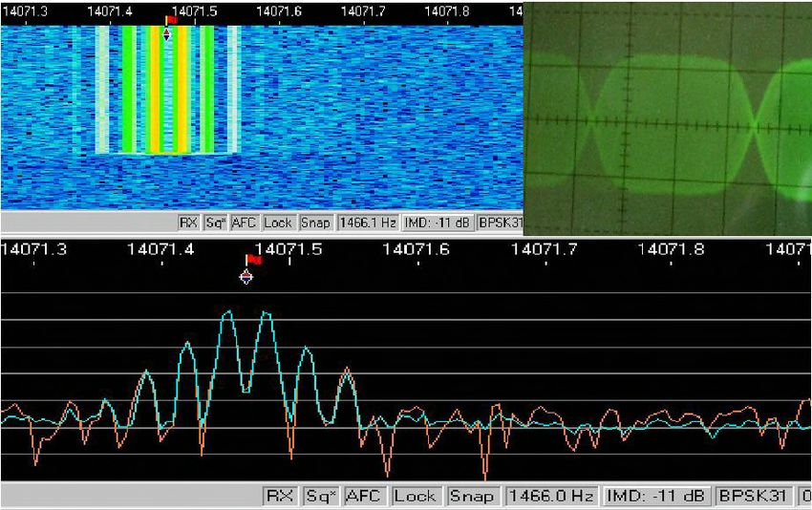Click the RX indicator in the upper status bar
Image resolution: width=812 pixels, height=510 pixels.
point(188,223)
